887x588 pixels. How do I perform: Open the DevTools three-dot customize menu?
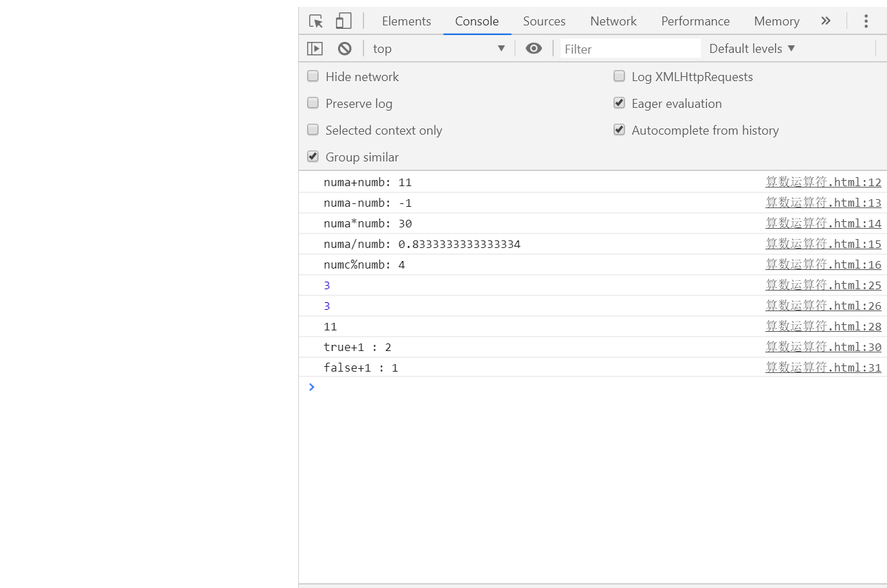866,21
